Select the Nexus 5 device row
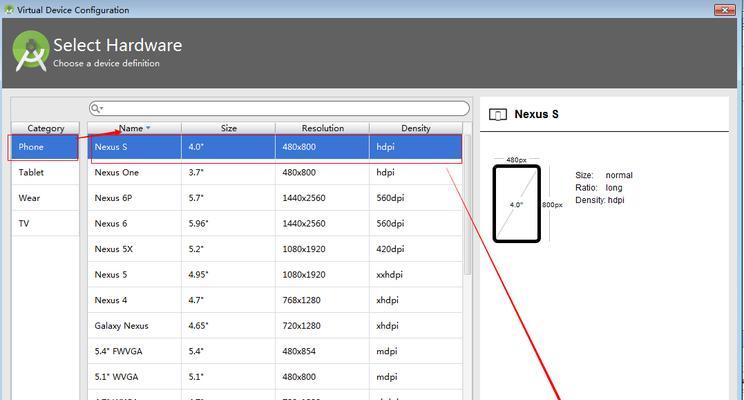 point(275,275)
